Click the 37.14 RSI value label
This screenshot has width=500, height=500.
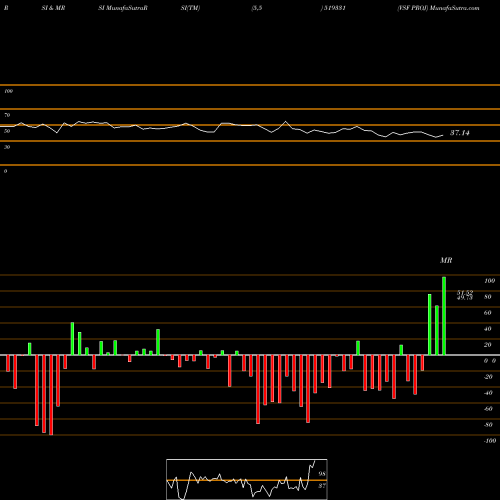pos(460,133)
